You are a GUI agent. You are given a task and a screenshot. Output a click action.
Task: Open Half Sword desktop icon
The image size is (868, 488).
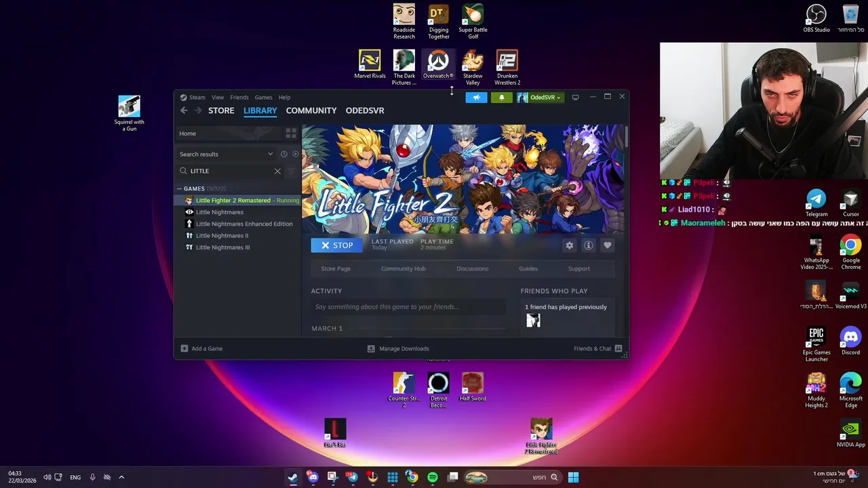[473, 387]
